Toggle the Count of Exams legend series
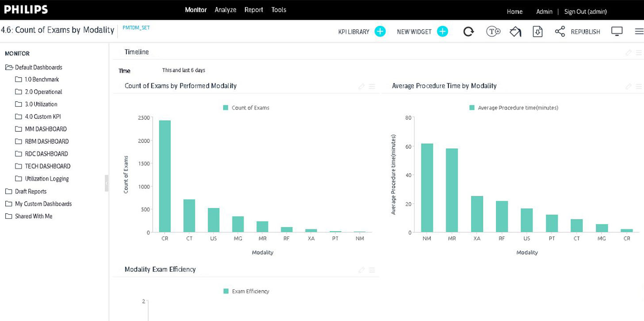644x321 pixels. pos(246,108)
